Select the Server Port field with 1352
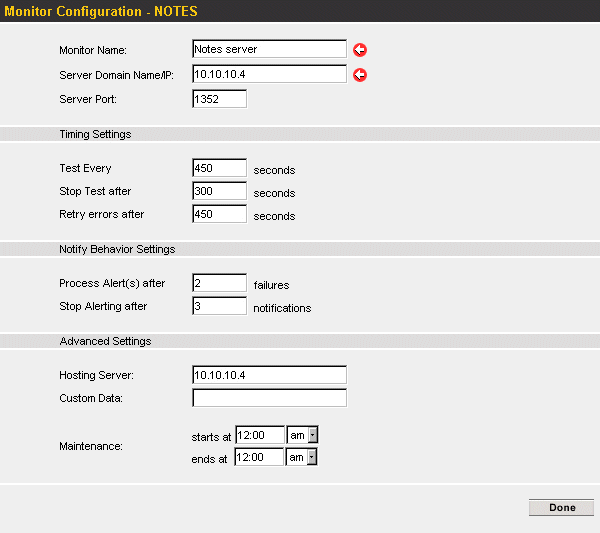Image resolution: width=600 pixels, height=533 pixels. tap(220, 99)
